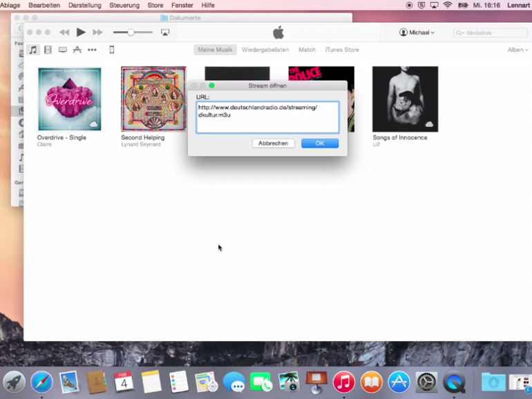
Task: Click the Wi-Fi status icon
Action: coord(448,5)
